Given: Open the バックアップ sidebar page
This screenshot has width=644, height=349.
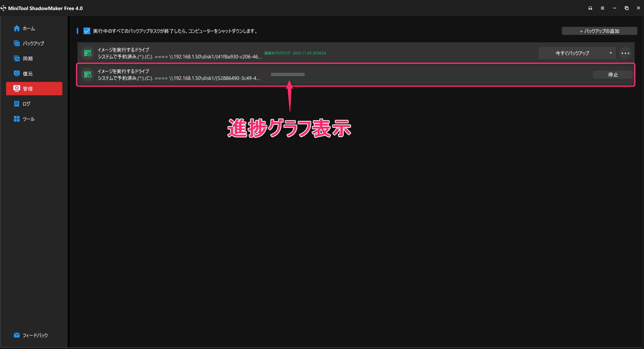Looking at the screenshot, I should pos(33,44).
